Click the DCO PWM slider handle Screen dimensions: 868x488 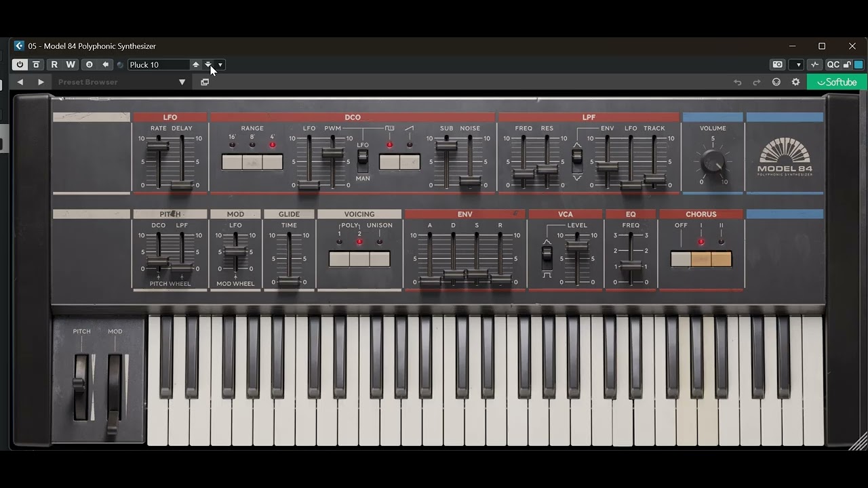click(332, 153)
